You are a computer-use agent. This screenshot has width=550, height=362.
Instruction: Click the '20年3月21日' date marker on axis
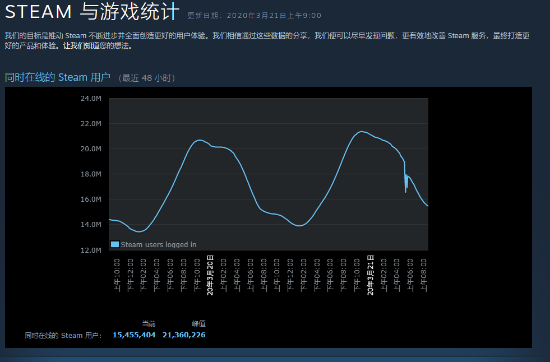370,275
